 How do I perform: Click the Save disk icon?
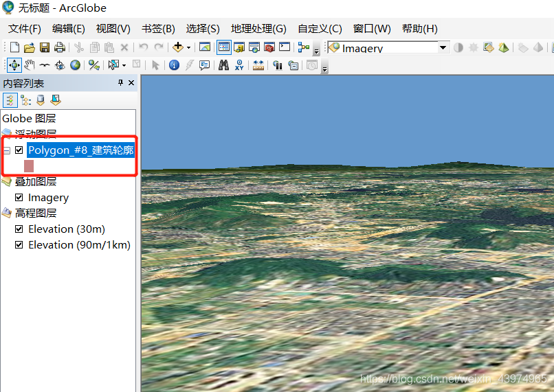pyautogui.click(x=45, y=47)
